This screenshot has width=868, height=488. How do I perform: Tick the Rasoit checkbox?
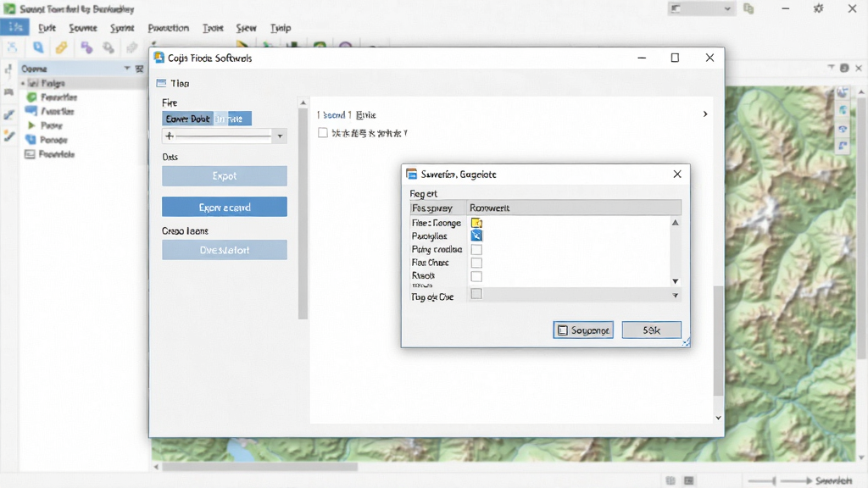coord(476,276)
